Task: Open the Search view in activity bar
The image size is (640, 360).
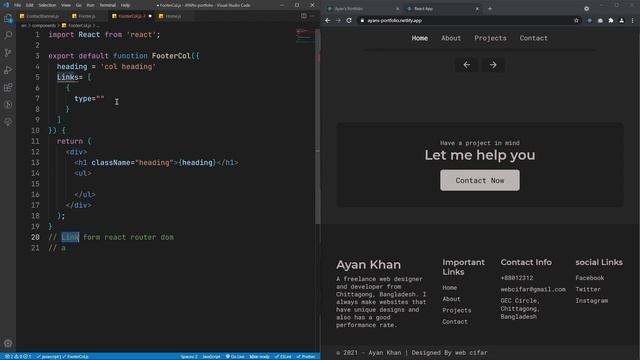Action: coord(8,35)
